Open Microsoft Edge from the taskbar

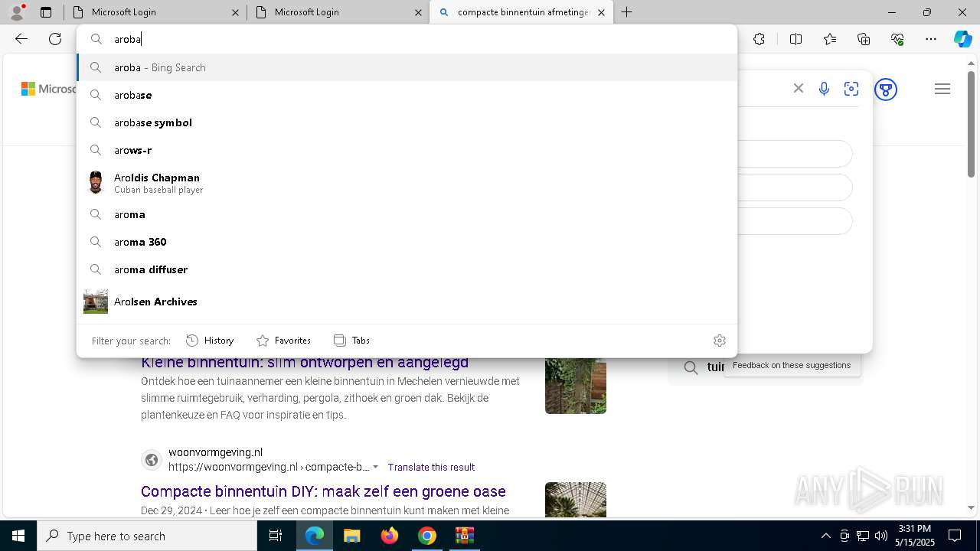click(x=315, y=536)
